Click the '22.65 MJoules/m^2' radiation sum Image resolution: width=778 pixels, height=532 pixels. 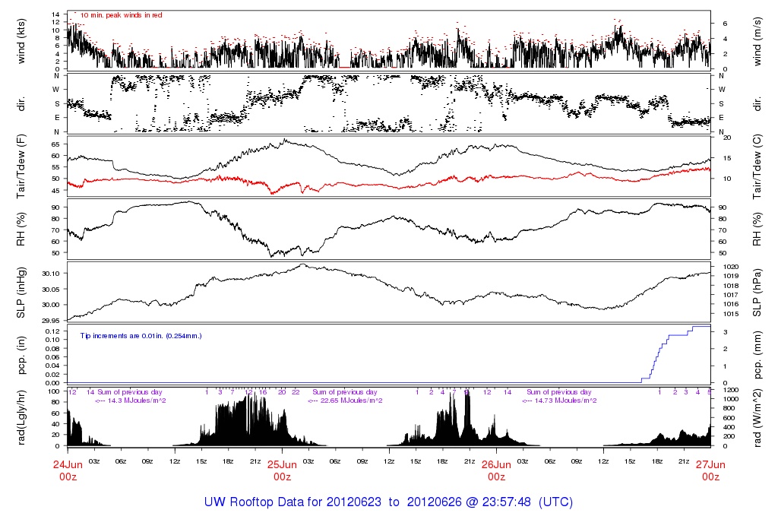click(x=351, y=401)
